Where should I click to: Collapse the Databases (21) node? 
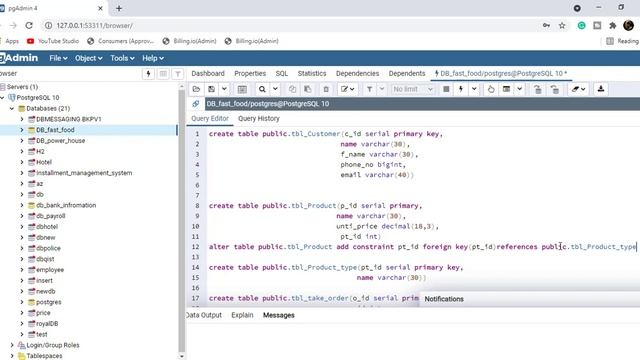click(12, 109)
